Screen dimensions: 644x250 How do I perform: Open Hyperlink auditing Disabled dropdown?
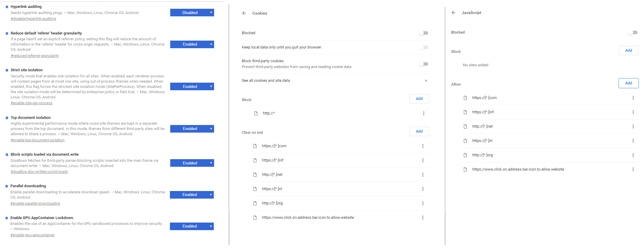192,13
